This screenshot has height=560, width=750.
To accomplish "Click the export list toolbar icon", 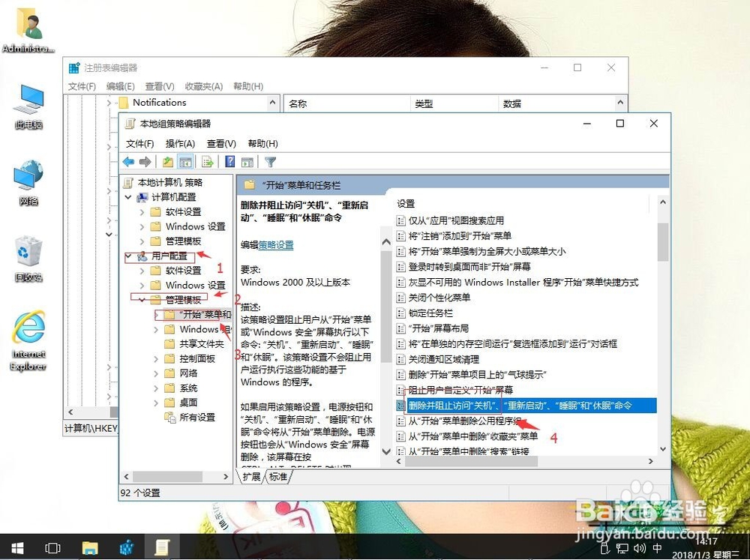I will pos(208,160).
